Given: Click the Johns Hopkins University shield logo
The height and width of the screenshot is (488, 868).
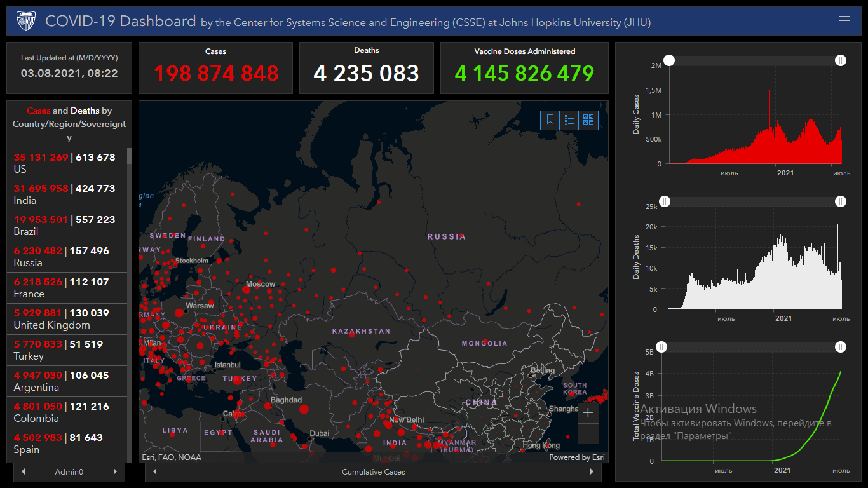Looking at the screenshot, I should click(x=25, y=21).
